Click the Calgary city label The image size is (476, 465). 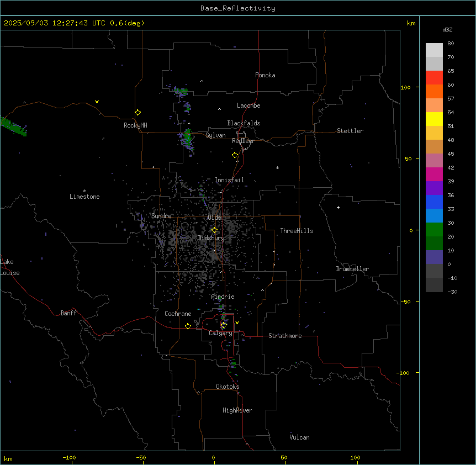221,333
